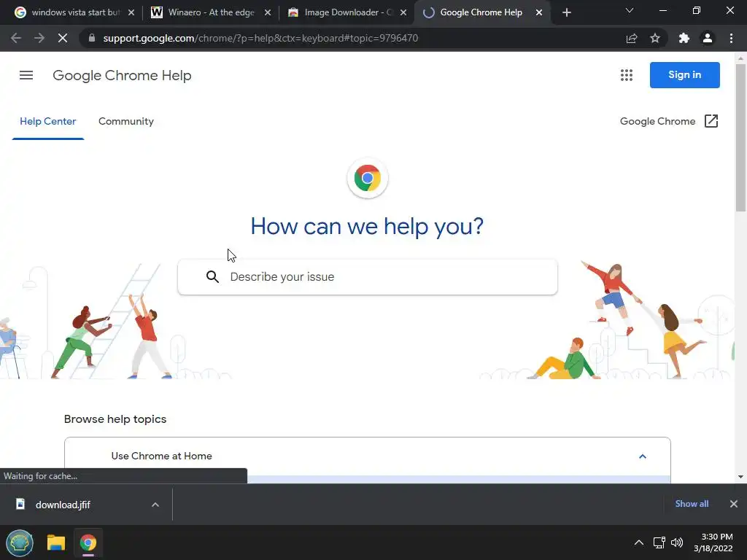Screen dimensions: 747x560
Task: Open a new tab
Action: pyautogui.click(x=566, y=12)
